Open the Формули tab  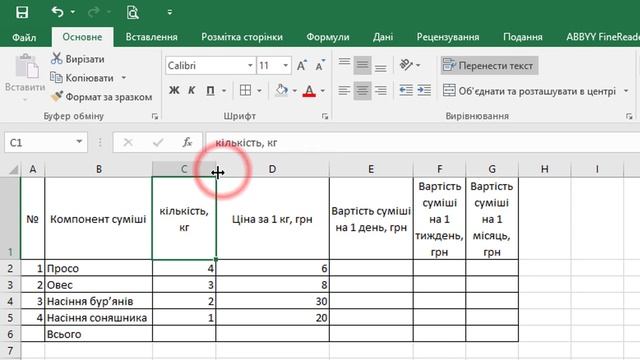[x=328, y=37]
